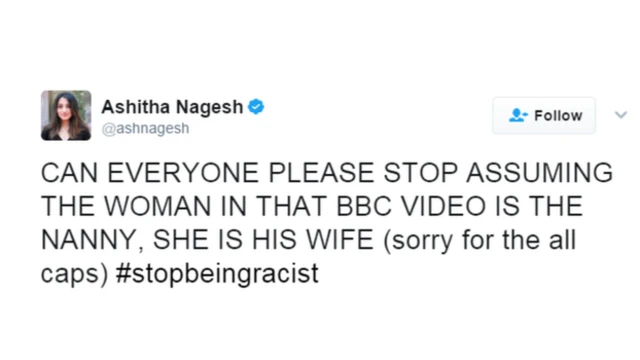640x360 pixels.
Task: Visit the @ashnagesh handle link
Action: [x=145, y=129]
